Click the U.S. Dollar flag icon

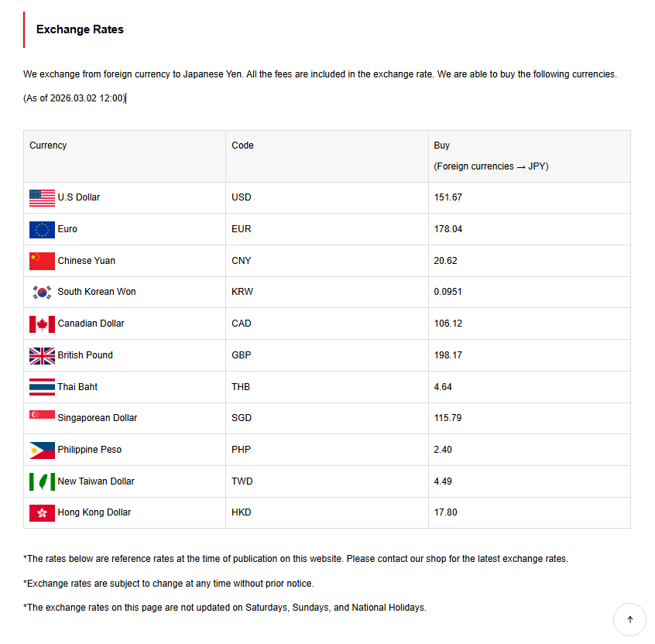(42, 198)
